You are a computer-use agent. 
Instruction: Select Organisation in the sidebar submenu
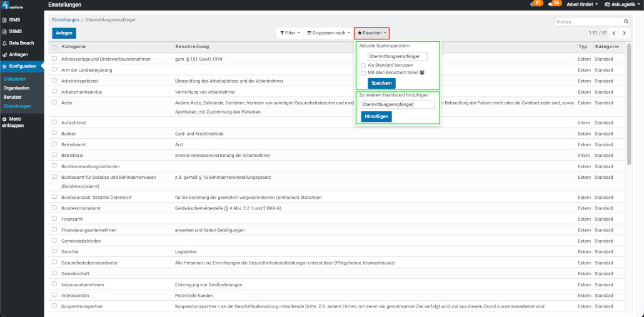click(x=16, y=88)
